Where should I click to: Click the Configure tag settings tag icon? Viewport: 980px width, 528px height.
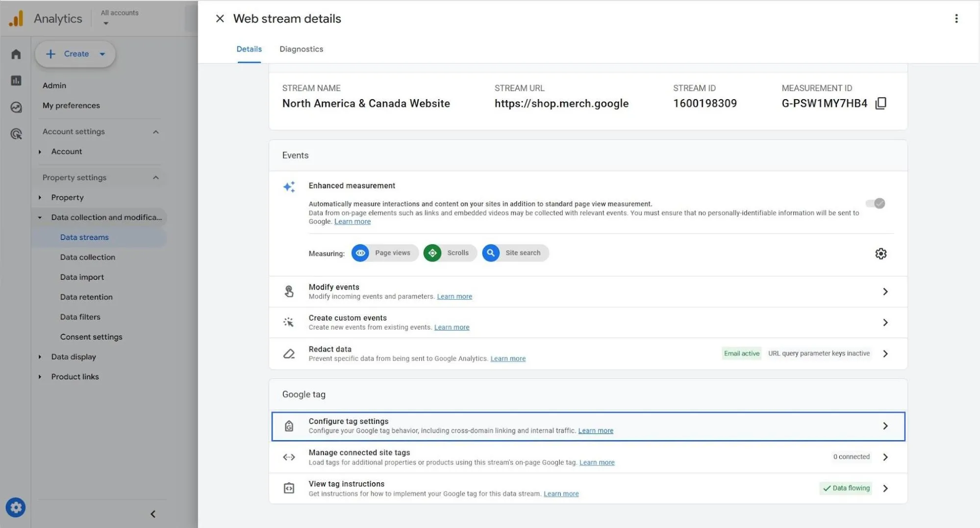tap(289, 426)
